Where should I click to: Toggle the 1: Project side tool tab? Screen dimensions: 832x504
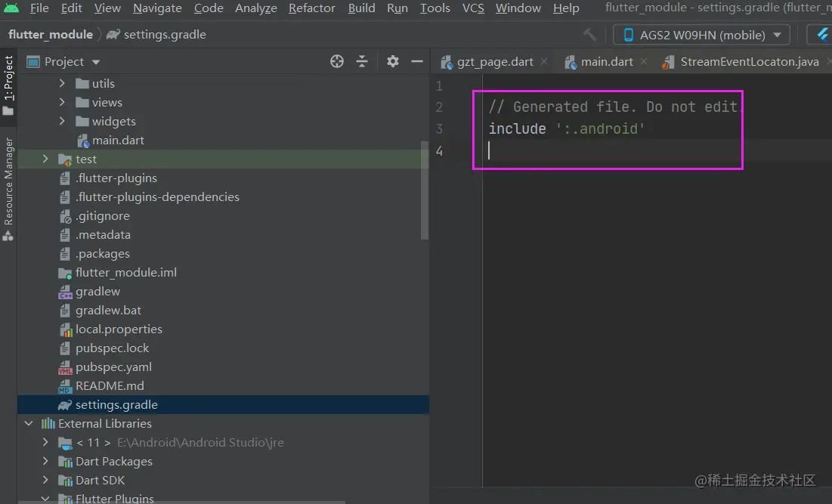click(x=8, y=85)
